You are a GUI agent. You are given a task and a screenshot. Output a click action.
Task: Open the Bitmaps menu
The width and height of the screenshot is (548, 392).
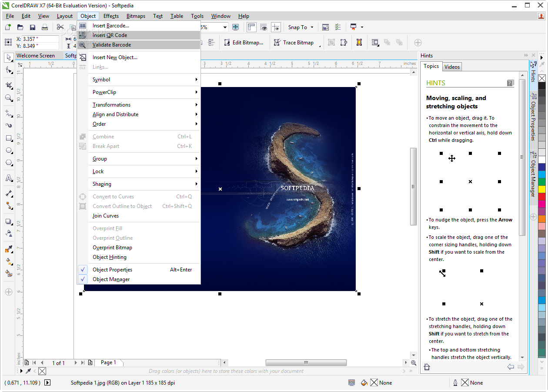[136, 16]
